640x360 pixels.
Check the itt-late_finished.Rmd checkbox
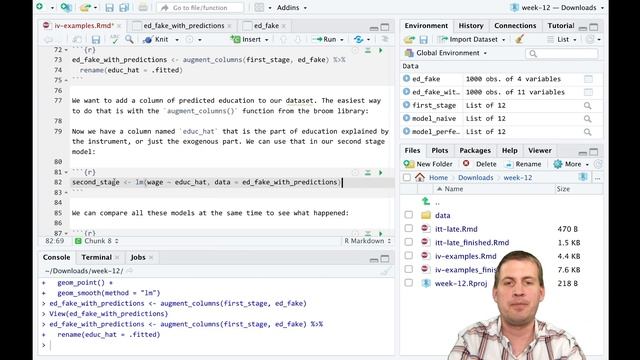point(409,242)
